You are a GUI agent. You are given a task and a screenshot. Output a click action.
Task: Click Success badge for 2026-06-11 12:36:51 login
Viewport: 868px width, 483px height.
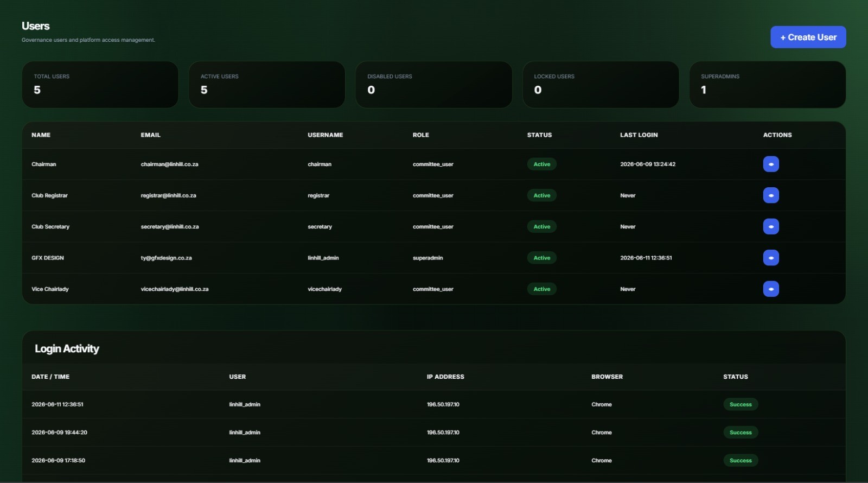[x=741, y=404]
